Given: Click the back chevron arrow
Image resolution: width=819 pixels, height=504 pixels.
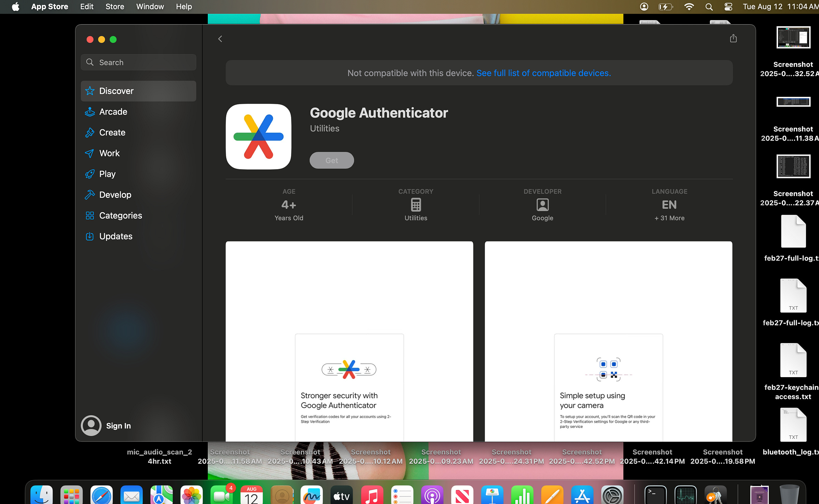Looking at the screenshot, I should point(220,39).
